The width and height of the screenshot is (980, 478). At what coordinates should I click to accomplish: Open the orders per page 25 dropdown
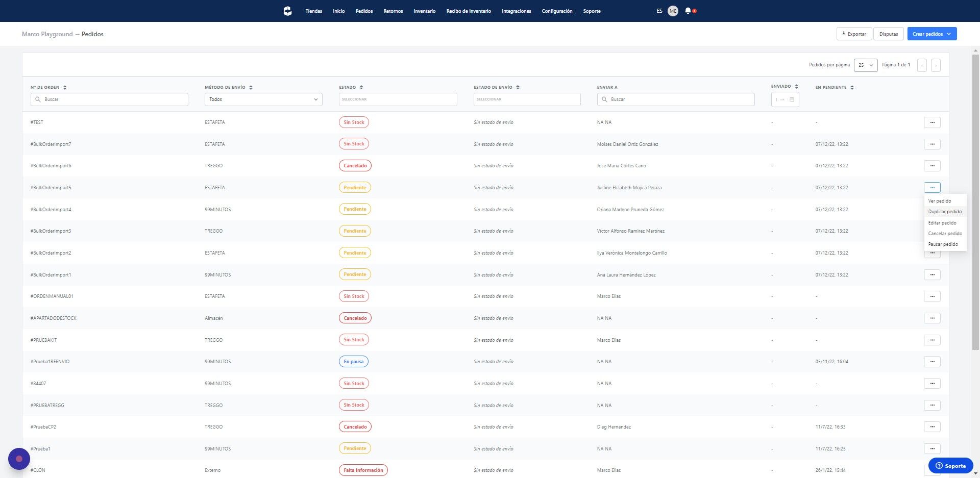(x=866, y=65)
